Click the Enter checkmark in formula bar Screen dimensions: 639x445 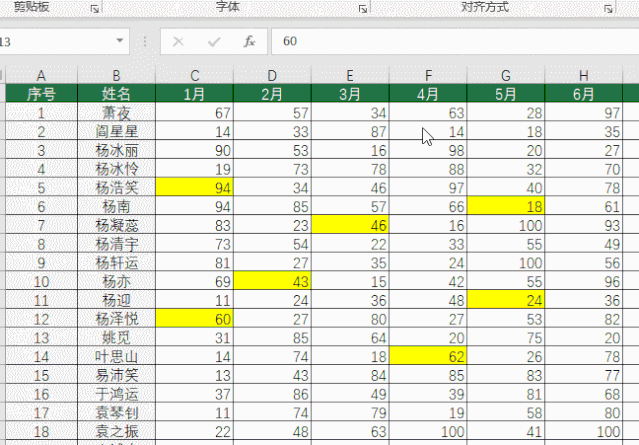pyautogui.click(x=213, y=42)
